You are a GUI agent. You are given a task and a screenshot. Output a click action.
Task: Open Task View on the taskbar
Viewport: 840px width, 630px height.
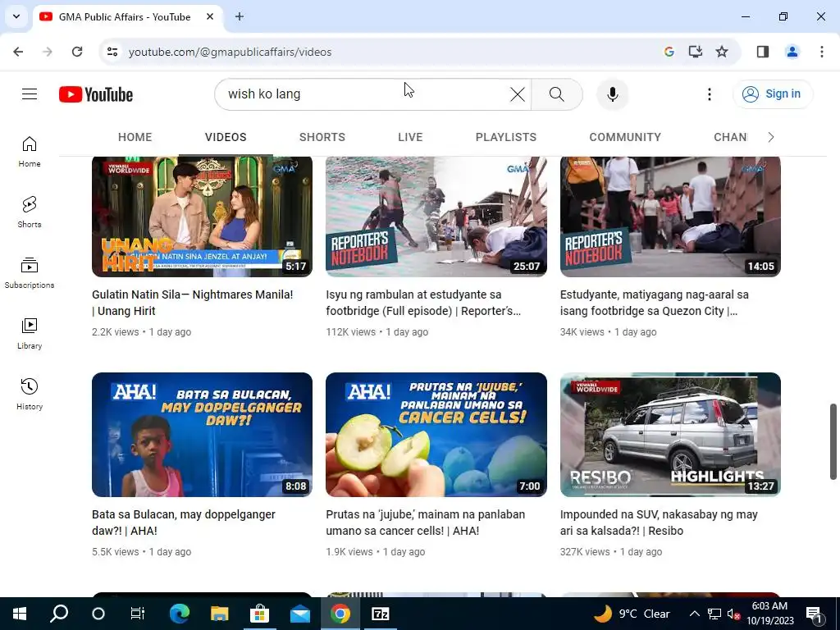pos(138,614)
